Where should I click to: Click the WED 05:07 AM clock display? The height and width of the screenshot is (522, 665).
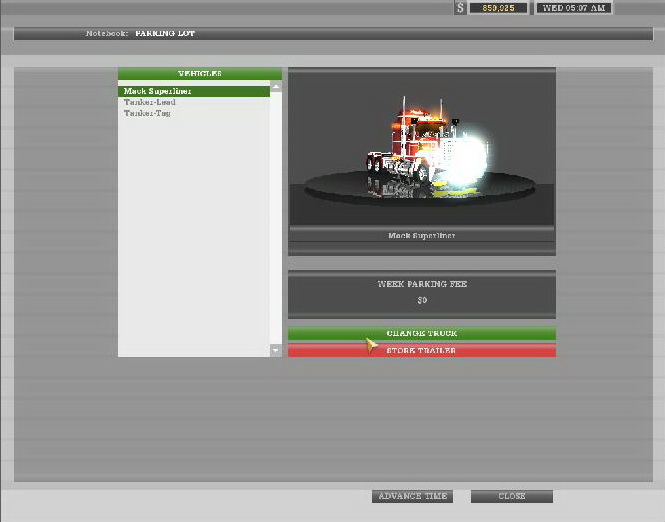573,8
